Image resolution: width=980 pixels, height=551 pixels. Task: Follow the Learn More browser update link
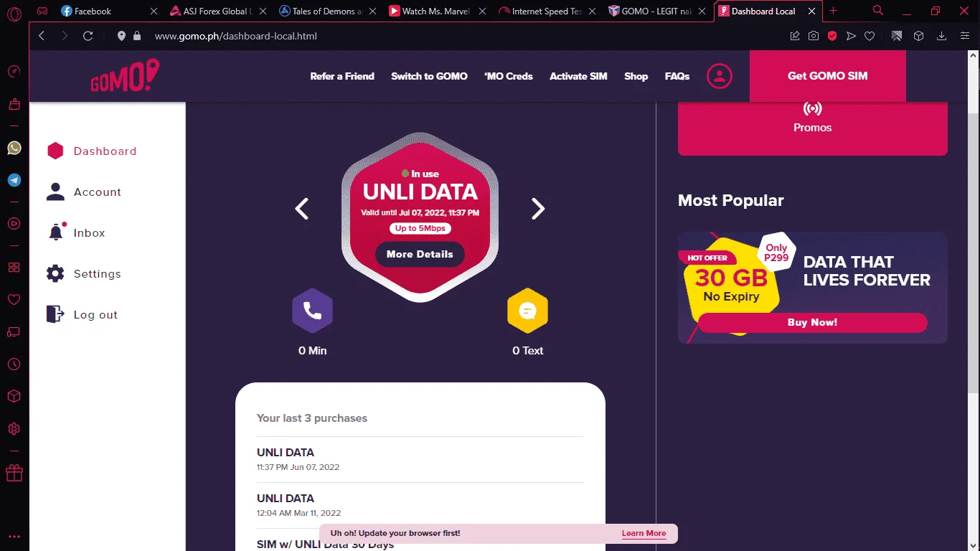tap(644, 533)
